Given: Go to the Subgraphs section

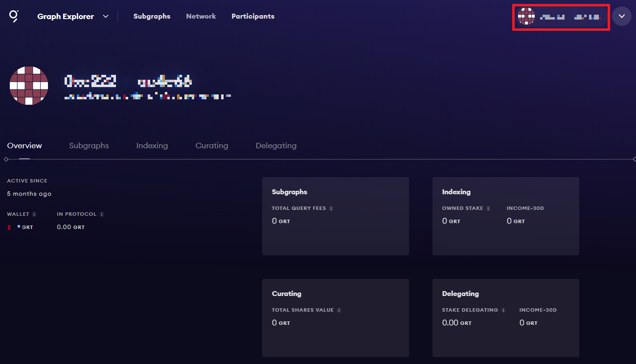Looking at the screenshot, I should pyautogui.click(x=152, y=16).
